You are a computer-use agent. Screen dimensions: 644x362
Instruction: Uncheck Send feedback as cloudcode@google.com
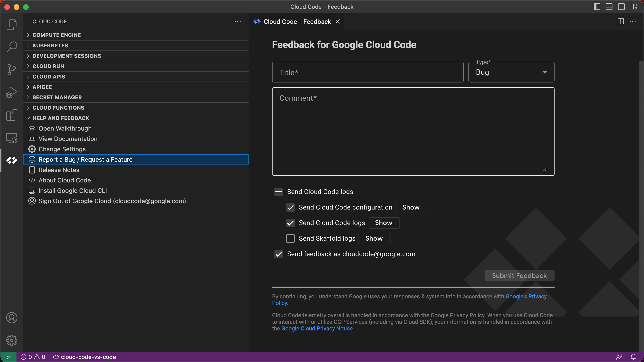[x=279, y=254]
